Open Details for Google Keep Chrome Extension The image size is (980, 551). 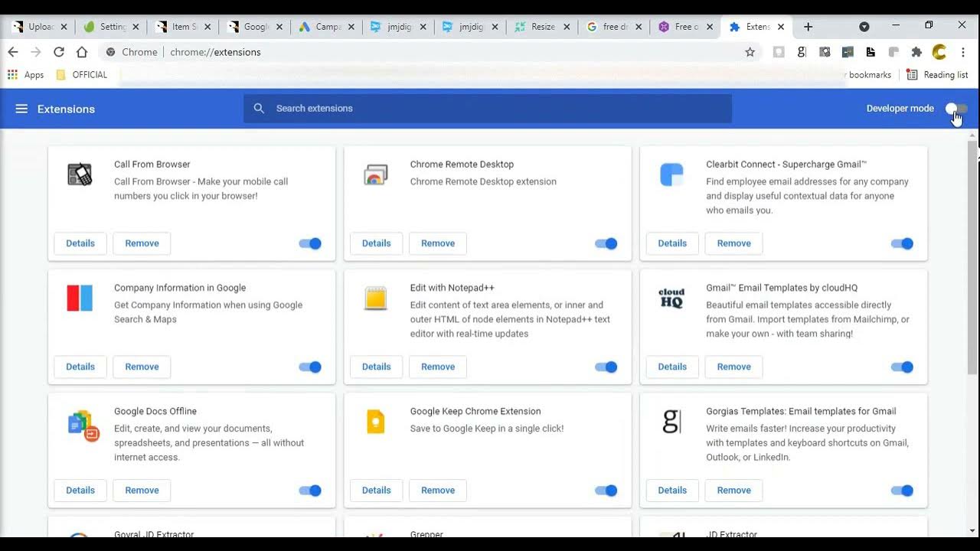pos(376,491)
